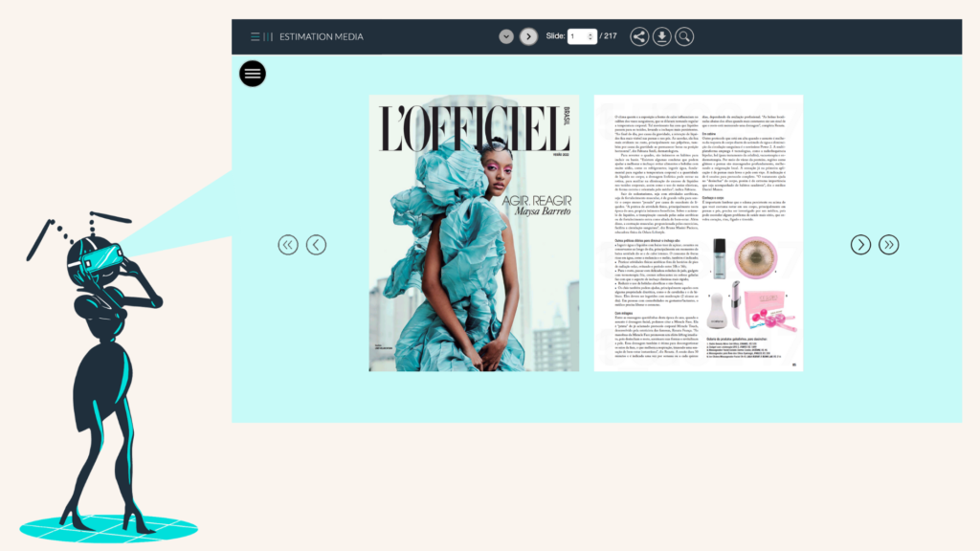Open the round black menu button
Image resolution: width=980 pixels, height=551 pixels.
coord(253,74)
